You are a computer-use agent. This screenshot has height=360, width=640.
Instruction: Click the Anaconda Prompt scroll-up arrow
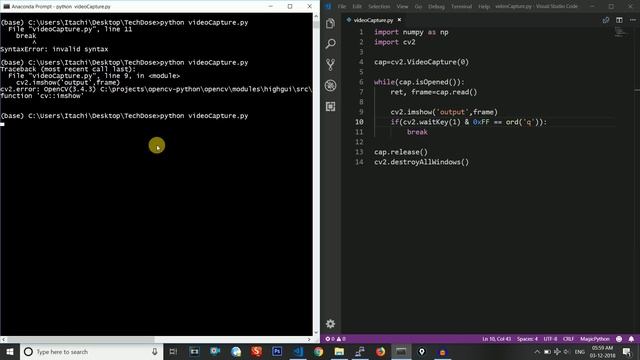pos(316,16)
